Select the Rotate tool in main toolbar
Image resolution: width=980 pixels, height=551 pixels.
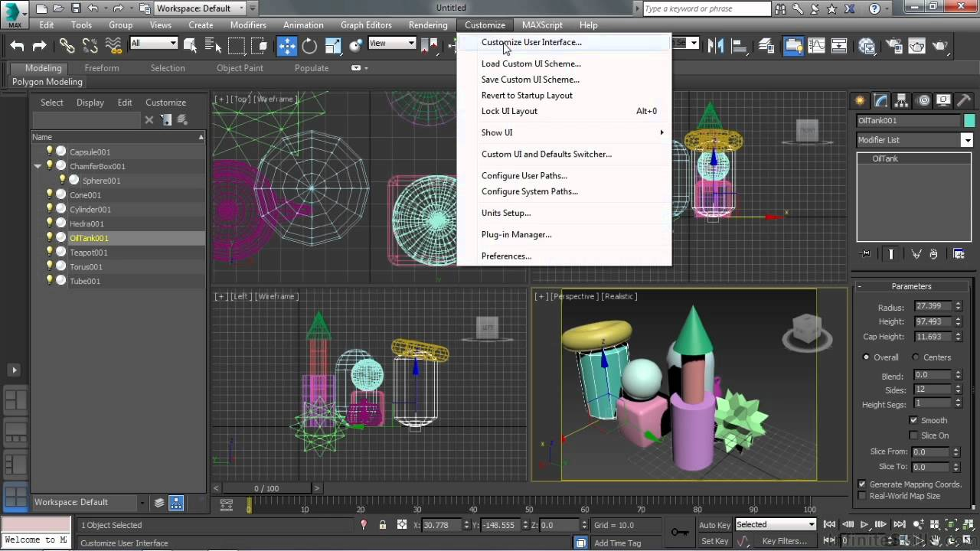point(309,46)
